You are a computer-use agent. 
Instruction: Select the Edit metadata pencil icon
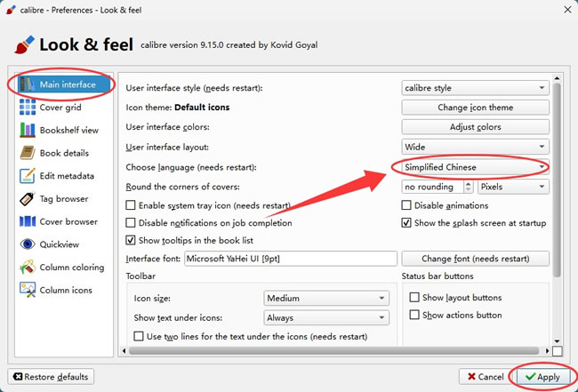[28, 176]
